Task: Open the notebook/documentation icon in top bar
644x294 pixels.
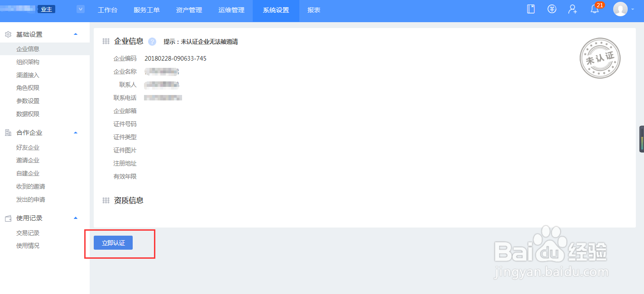Action: click(530, 9)
